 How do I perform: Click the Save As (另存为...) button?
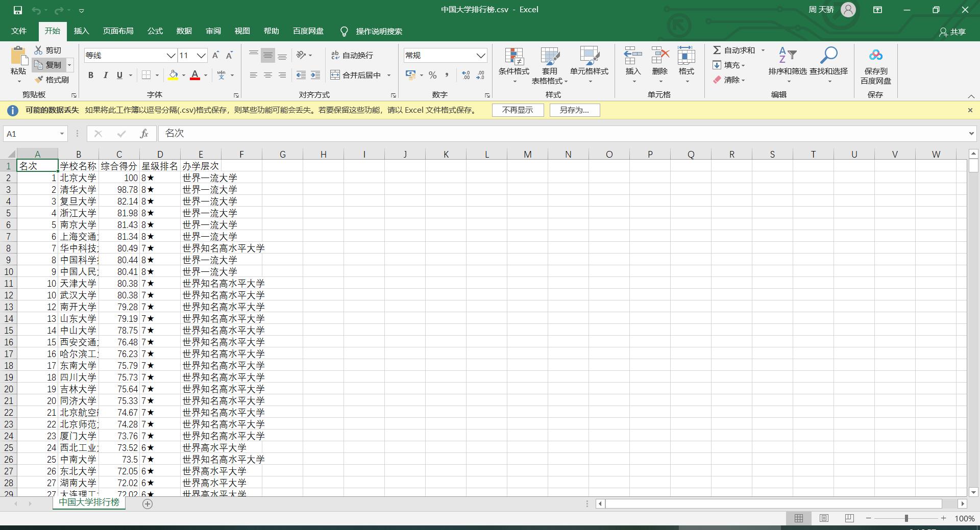[x=574, y=110]
